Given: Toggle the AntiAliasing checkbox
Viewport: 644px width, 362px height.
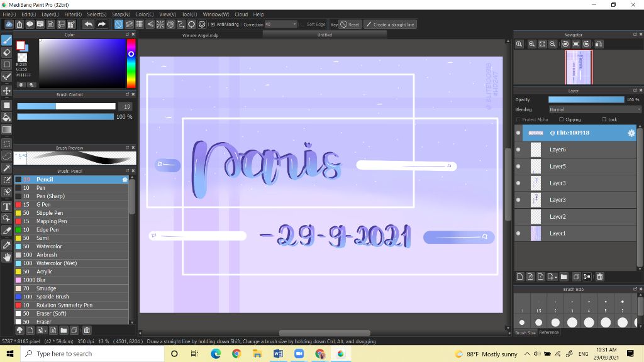Looking at the screenshot, I should [213, 25].
